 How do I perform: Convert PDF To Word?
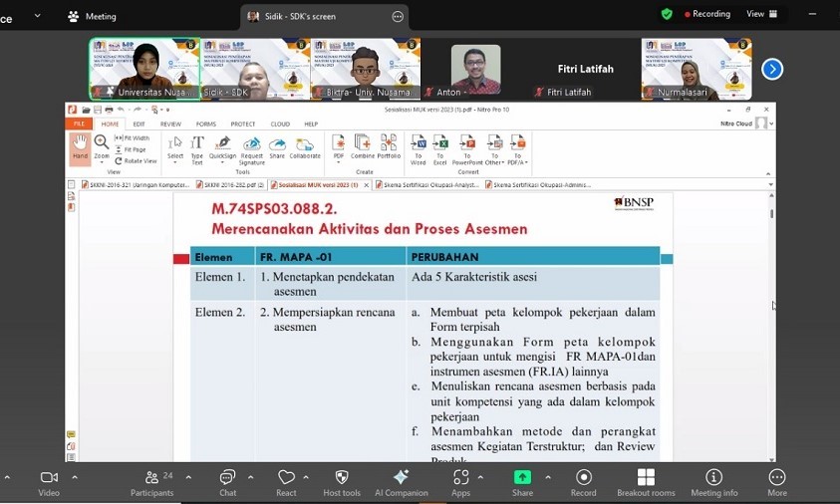pyautogui.click(x=418, y=149)
